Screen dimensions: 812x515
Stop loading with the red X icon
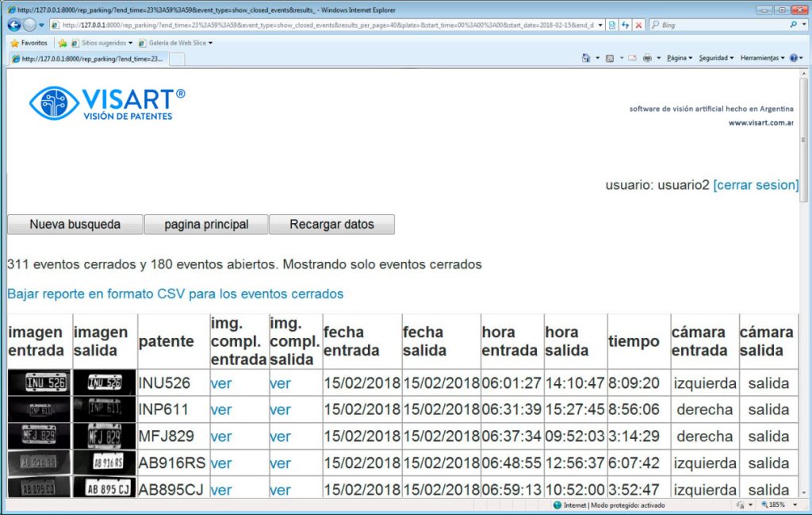click(x=639, y=25)
